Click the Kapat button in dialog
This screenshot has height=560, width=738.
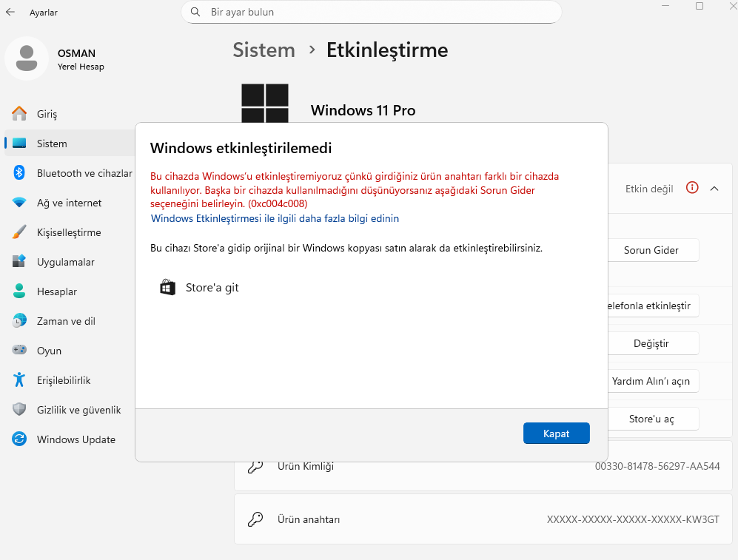[557, 433]
